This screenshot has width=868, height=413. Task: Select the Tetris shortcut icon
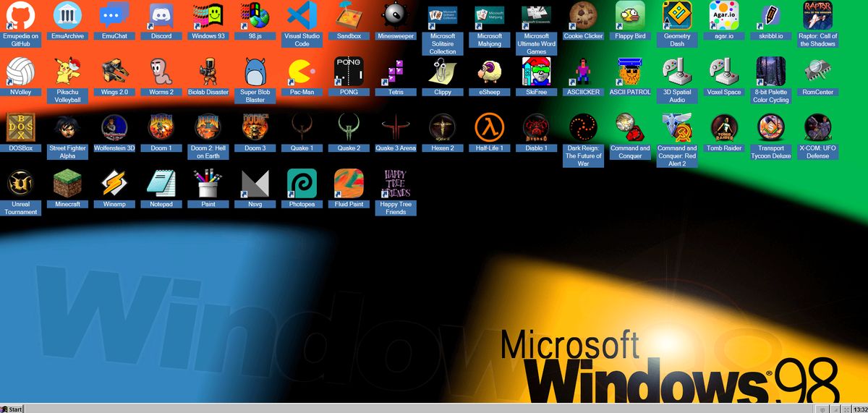396,72
